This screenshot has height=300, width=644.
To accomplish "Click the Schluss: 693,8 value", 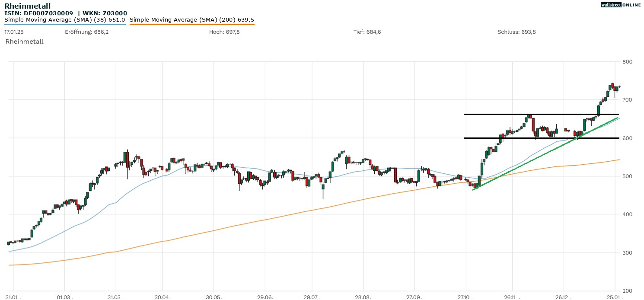I will (516, 32).
